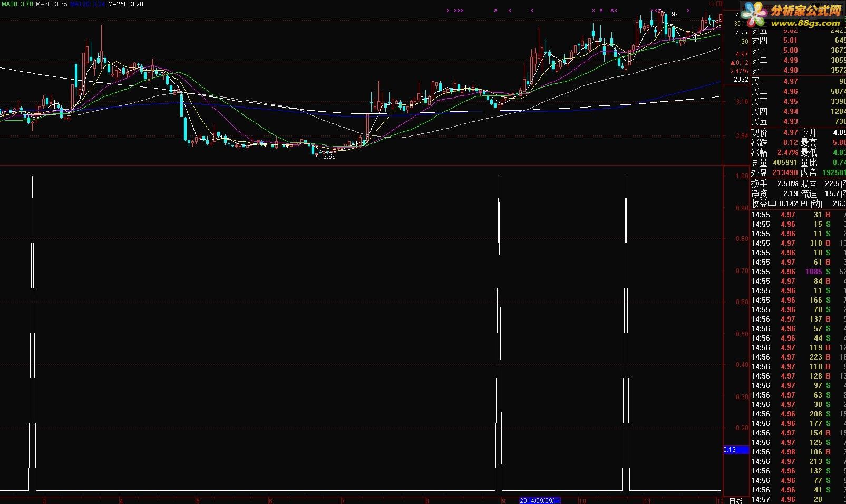
Task: Click the diamond icon above the price axis
Action: [712, 4]
